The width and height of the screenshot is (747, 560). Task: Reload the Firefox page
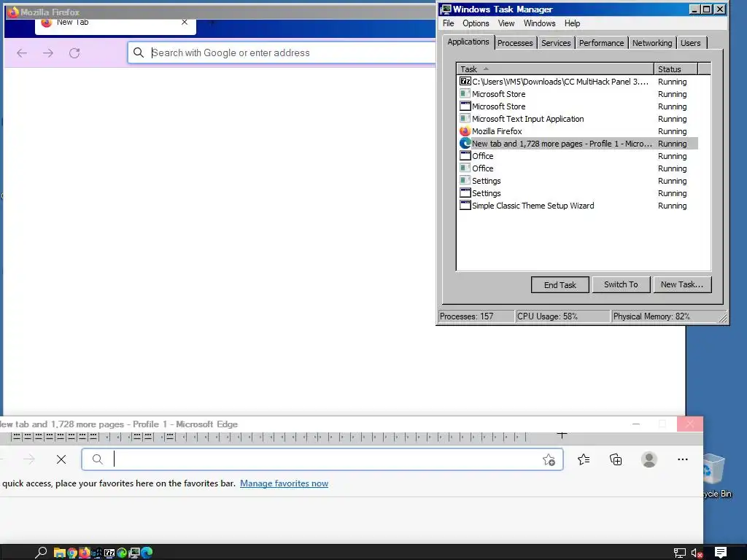(74, 52)
